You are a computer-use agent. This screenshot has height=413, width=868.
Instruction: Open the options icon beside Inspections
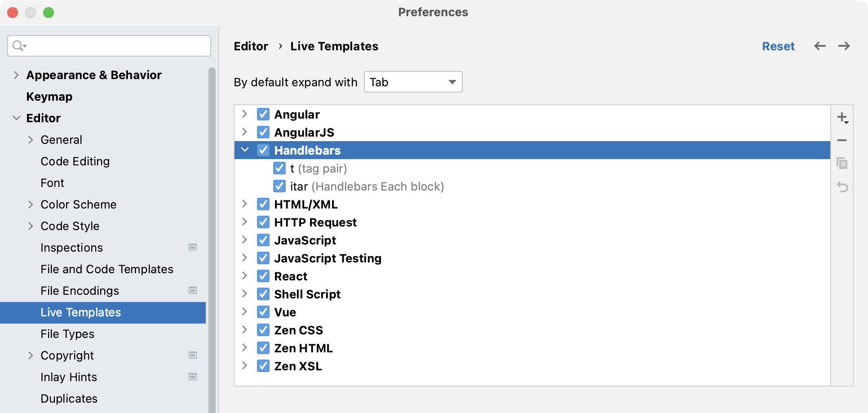(193, 247)
